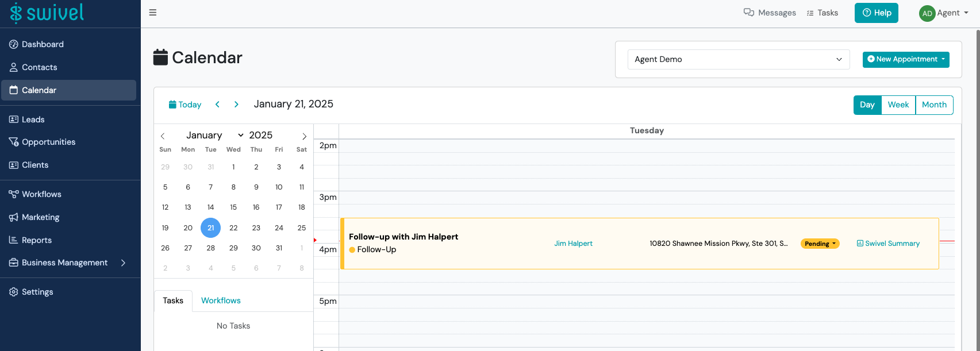Select January 5 in mini calendar
This screenshot has height=351, width=980.
(166, 187)
